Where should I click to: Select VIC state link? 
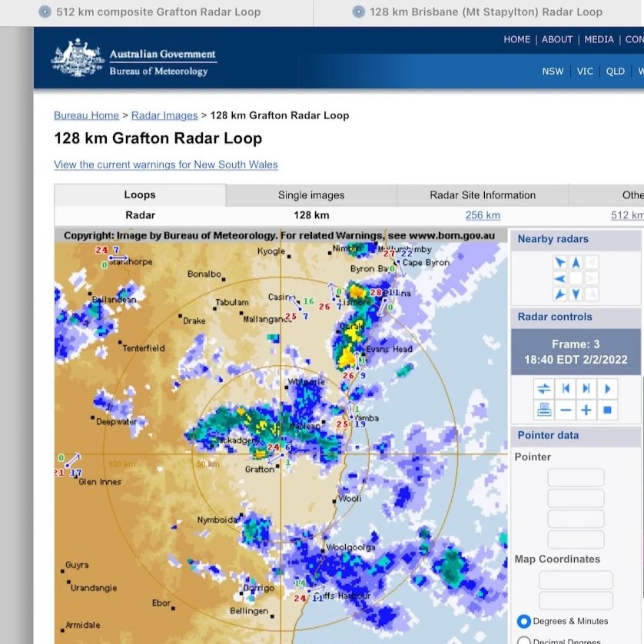[x=585, y=71]
